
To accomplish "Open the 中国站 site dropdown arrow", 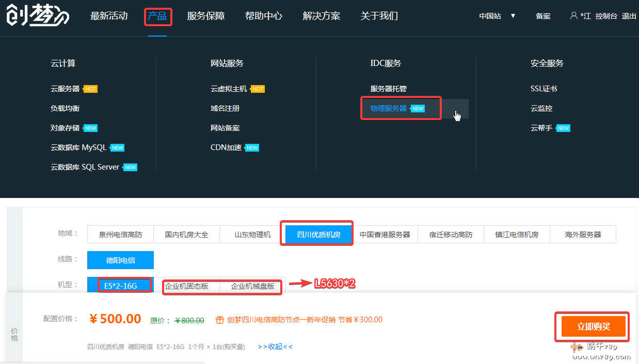I will click(513, 16).
